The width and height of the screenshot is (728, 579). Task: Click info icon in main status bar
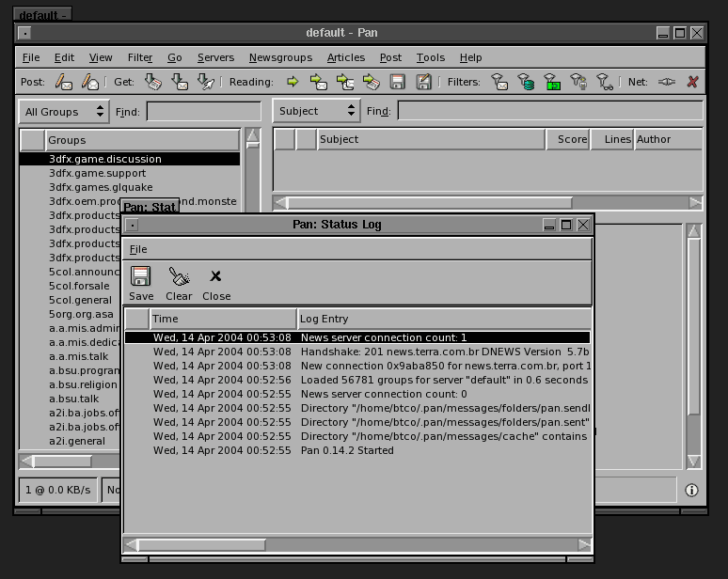[x=691, y=490]
